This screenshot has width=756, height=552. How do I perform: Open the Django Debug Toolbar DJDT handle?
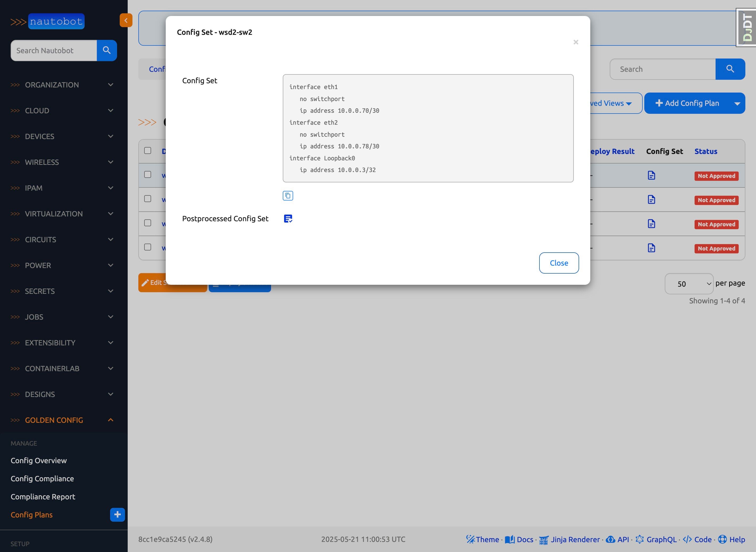(747, 28)
